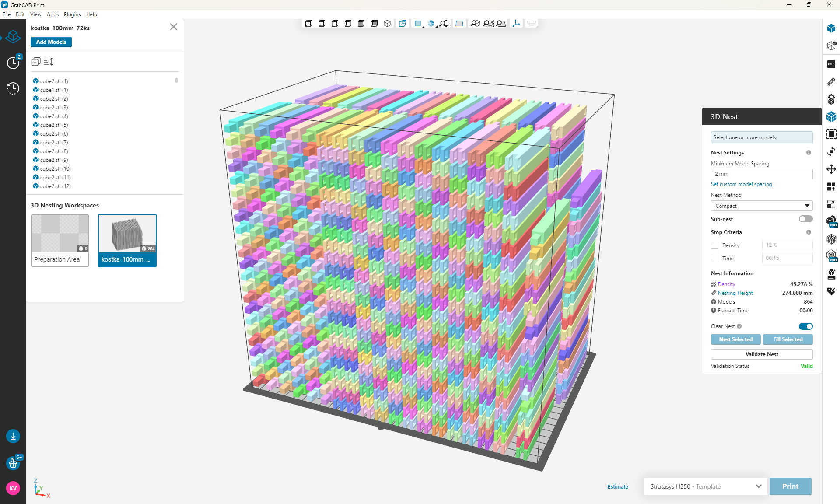Select cube1.stl (1) in model list

point(54,90)
